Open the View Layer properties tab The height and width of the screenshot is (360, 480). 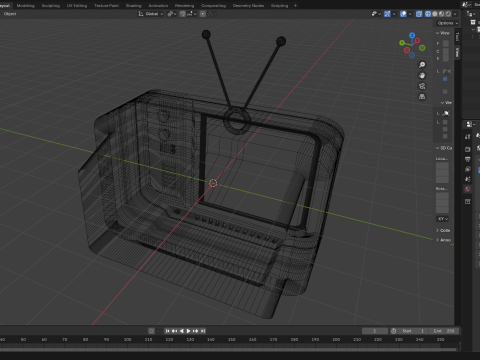coord(468,169)
